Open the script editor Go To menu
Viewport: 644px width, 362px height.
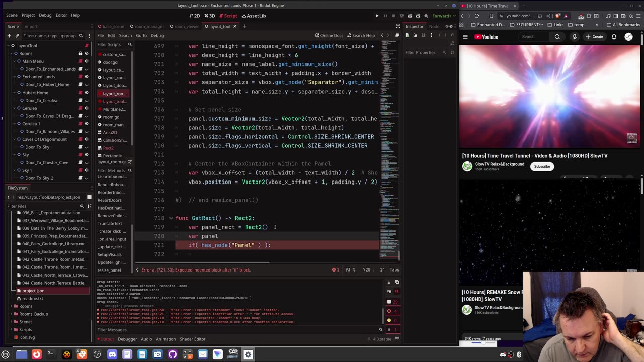[141, 36]
